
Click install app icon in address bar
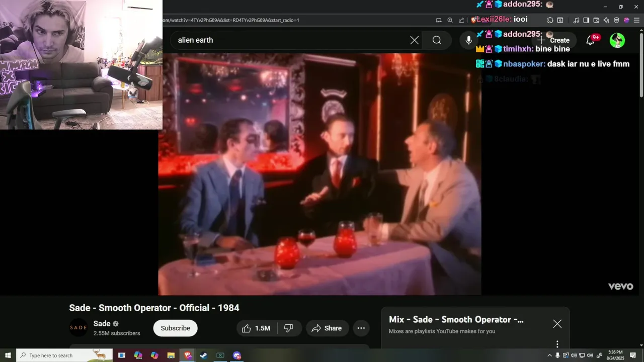pos(439,20)
